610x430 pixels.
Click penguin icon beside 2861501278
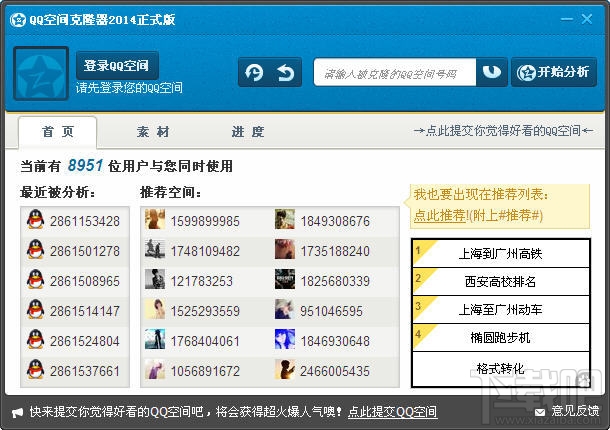[35, 249]
